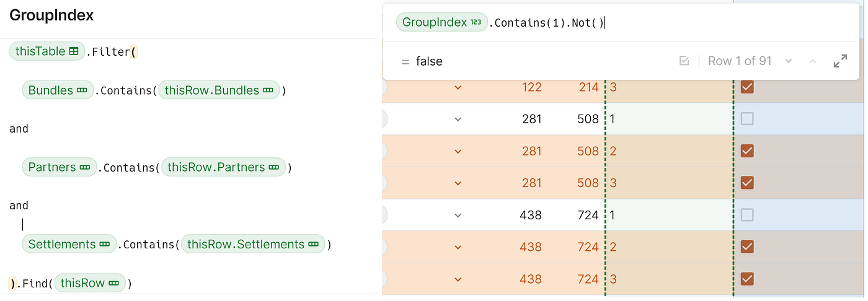Select the Bundles column chip in formula
This screenshot has height=301, width=868.
57,90
